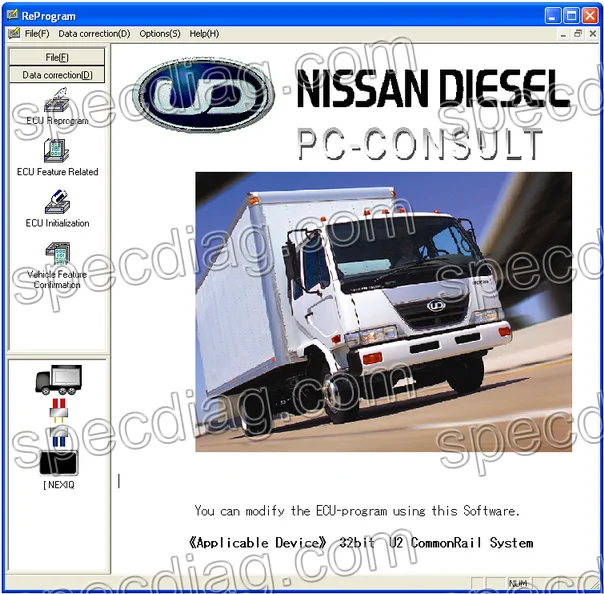The image size is (604, 594).
Task: Close the ReProgram main window
Action: pyautogui.click(x=590, y=16)
